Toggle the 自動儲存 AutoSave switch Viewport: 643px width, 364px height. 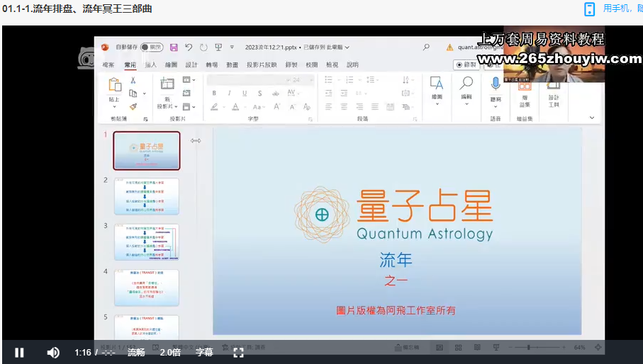[x=151, y=47]
